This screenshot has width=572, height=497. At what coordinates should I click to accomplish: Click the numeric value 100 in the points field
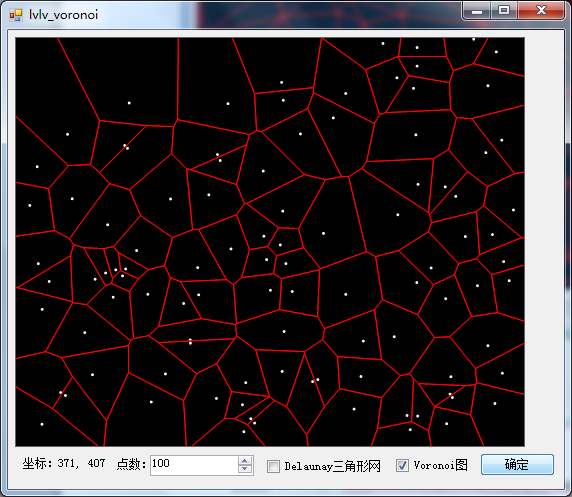[161, 463]
